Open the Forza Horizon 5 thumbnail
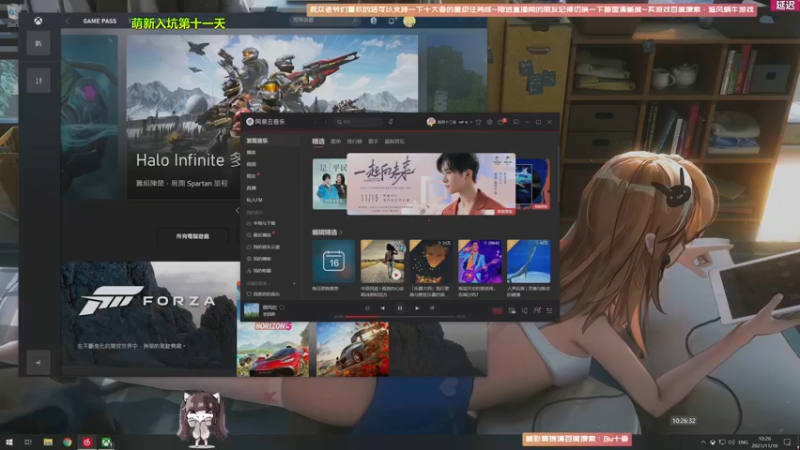The image size is (800, 450). point(272,349)
